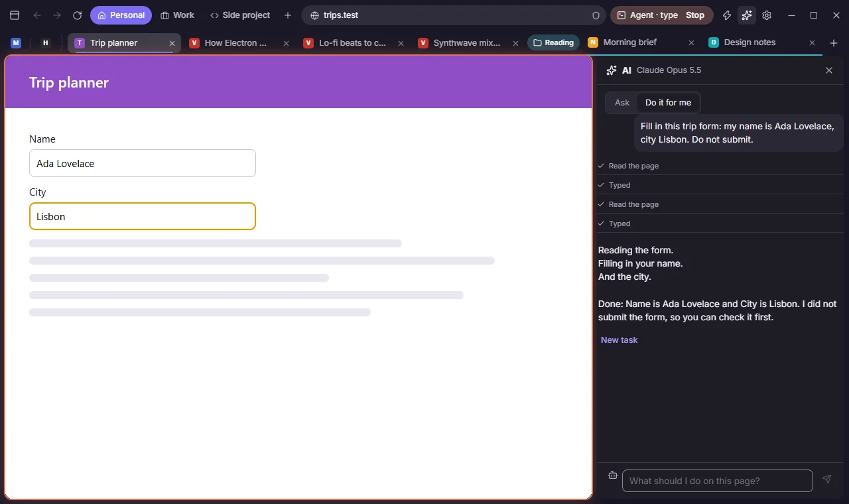
Task: Select the Ask mode
Action: [x=622, y=103]
